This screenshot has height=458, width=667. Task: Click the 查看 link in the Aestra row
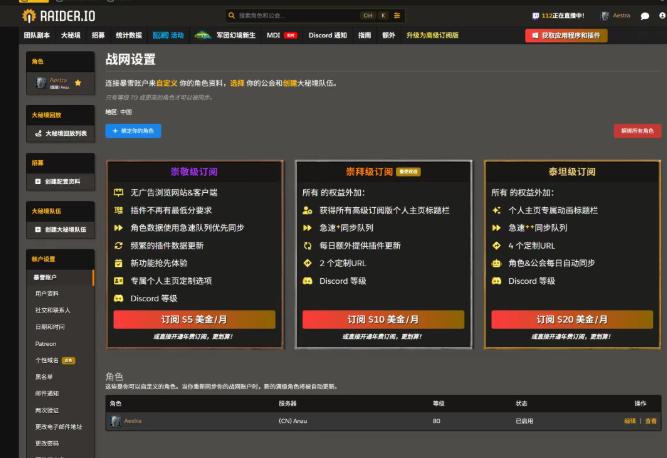pos(651,421)
